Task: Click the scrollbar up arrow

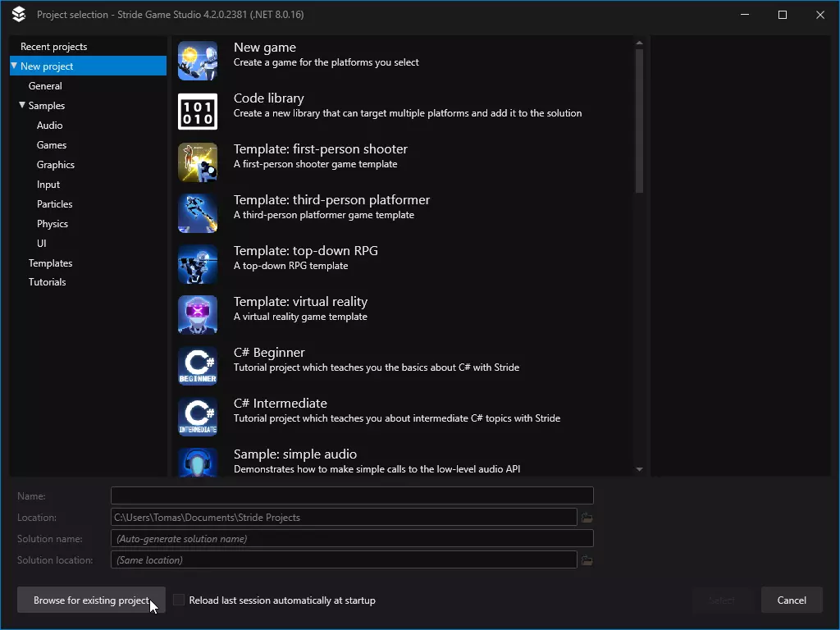Action: (x=639, y=43)
